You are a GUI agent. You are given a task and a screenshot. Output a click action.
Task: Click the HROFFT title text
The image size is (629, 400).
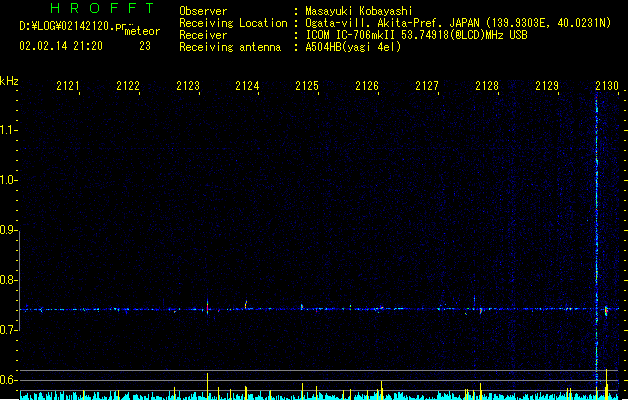tap(102, 8)
